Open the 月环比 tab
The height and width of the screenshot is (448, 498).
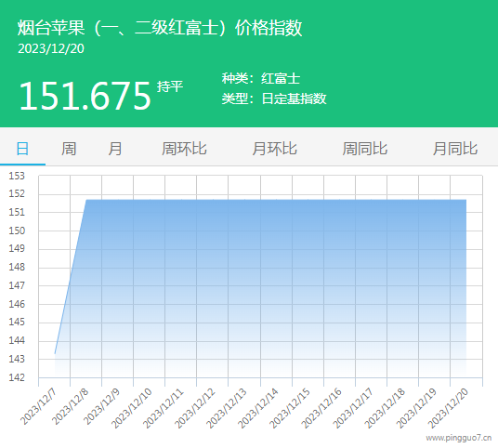pyautogui.click(x=274, y=149)
